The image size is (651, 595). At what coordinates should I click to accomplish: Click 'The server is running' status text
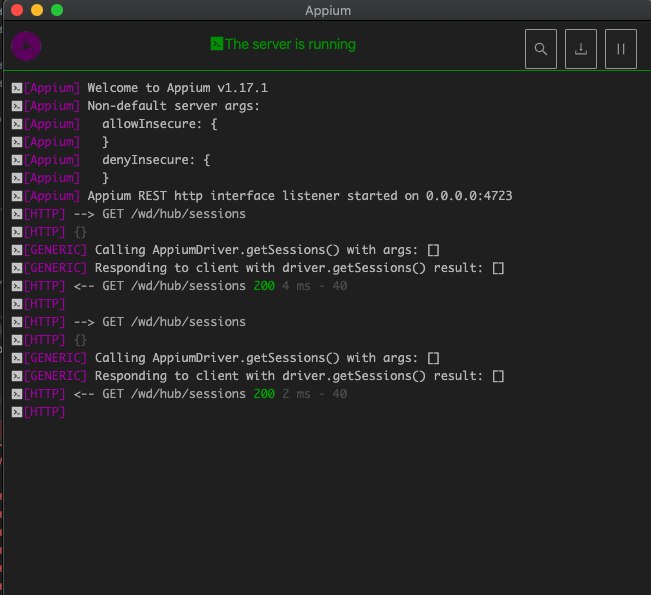290,44
